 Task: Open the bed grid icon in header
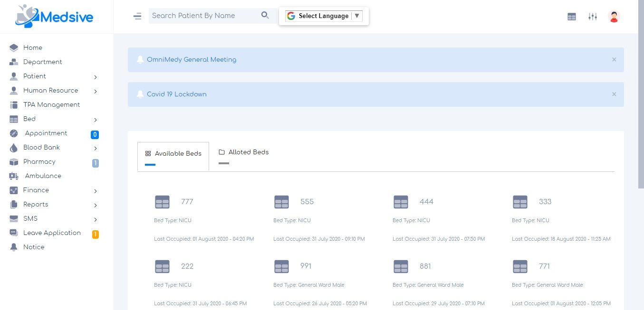point(572,17)
